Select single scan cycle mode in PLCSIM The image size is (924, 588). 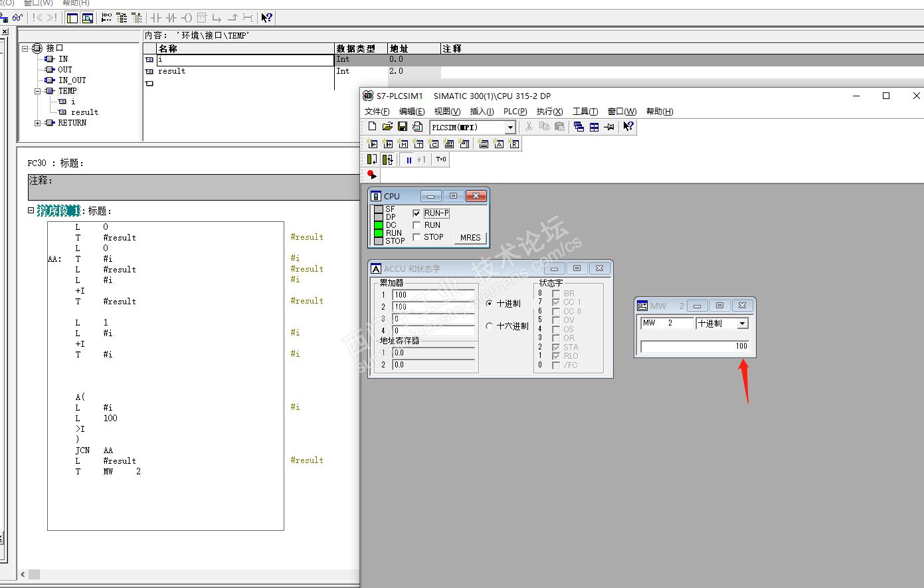pos(372,159)
